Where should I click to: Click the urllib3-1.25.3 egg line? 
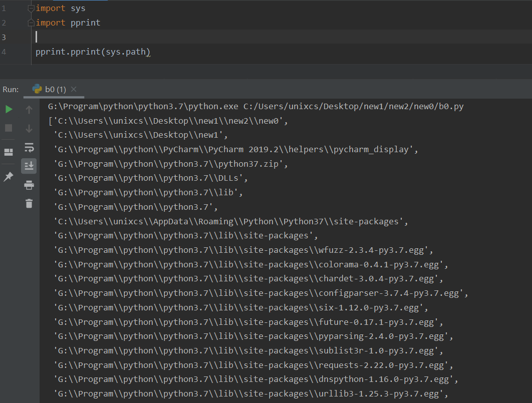click(251, 394)
